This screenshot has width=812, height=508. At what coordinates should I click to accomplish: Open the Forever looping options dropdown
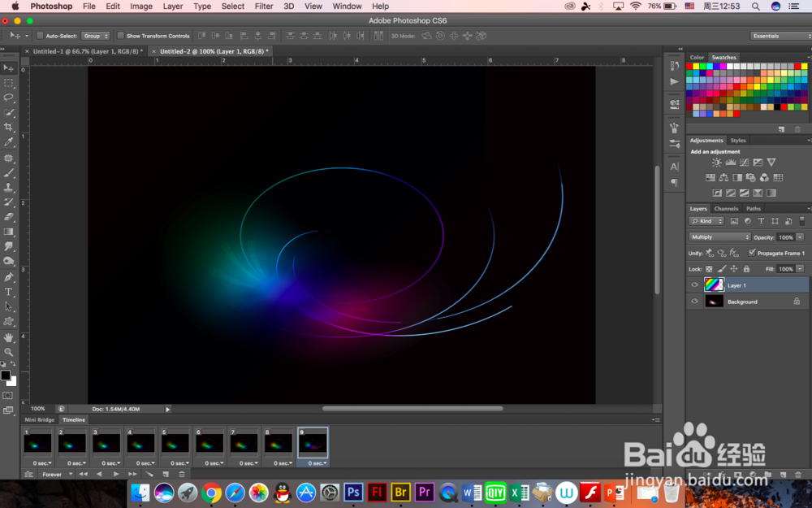(x=57, y=475)
